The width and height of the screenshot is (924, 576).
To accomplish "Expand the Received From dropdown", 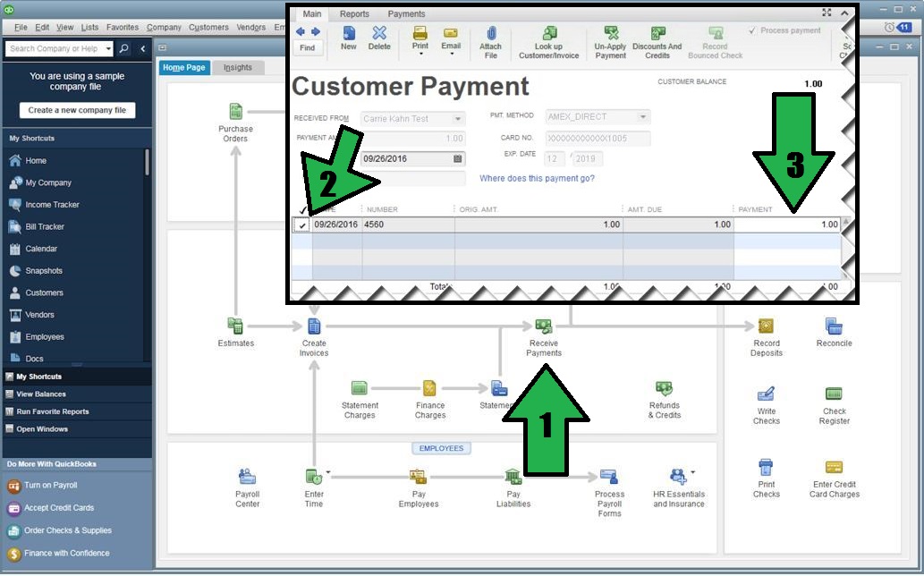I will (458, 119).
